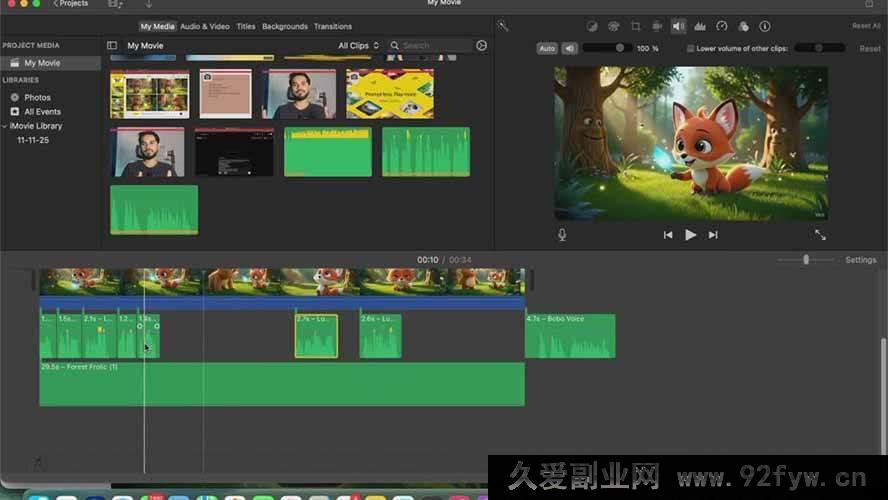The height and width of the screenshot is (500, 888).
Task: Open the Audio & Video tab
Action: click(204, 26)
